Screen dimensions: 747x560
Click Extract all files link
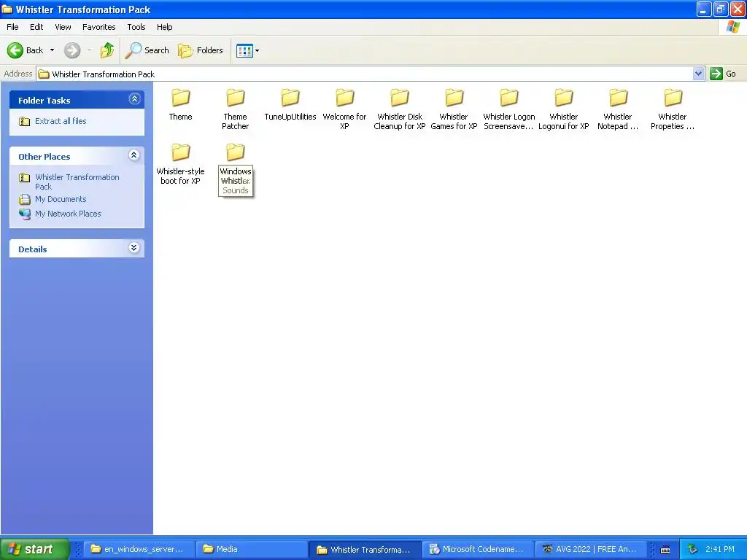click(x=61, y=121)
